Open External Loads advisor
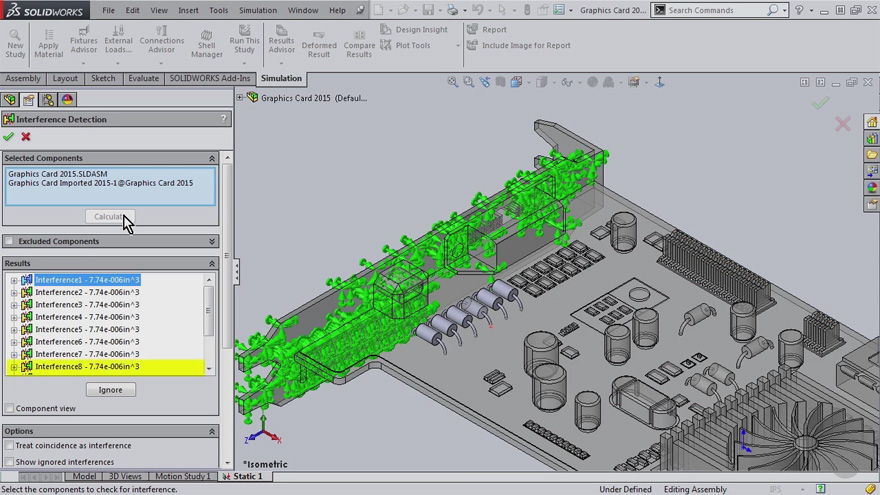Image resolution: width=880 pixels, height=495 pixels. tap(118, 40)
